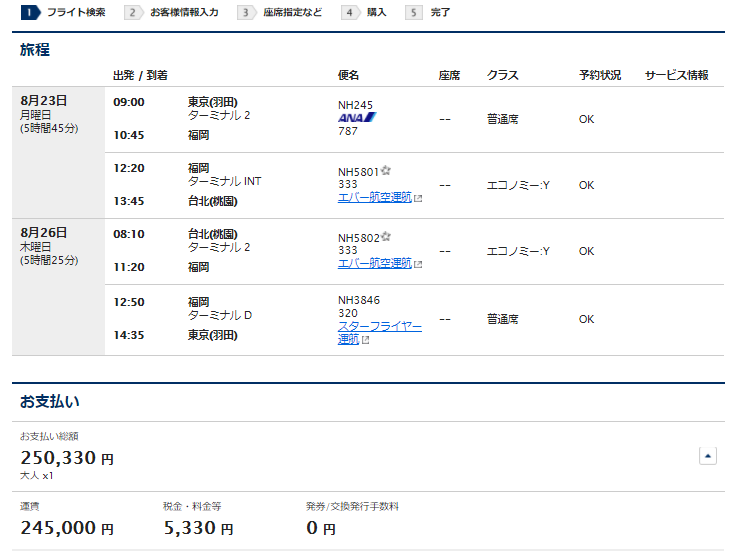Click the 8月23日 date cell
The width and height of the screenshot is (737, 551).
coord(58,113)
